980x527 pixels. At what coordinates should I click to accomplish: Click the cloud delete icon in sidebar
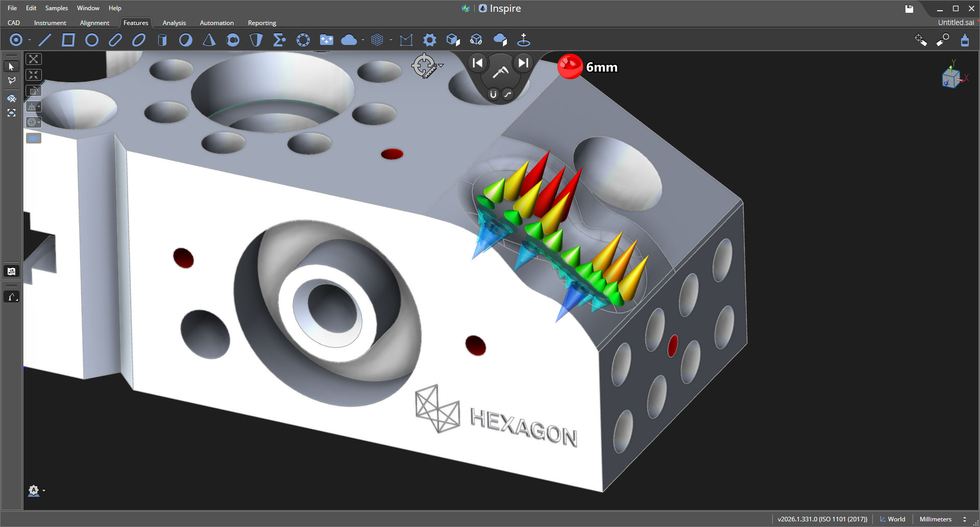click(x=11, y=99)
